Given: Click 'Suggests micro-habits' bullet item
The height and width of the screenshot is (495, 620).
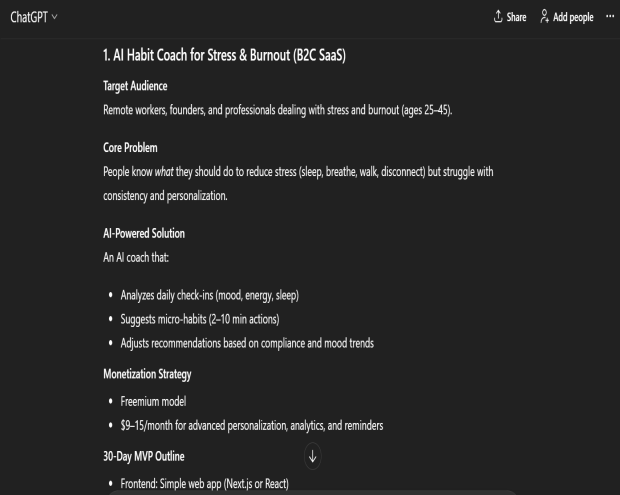Looking at the screenshot, I should click(x=200, y=319).
